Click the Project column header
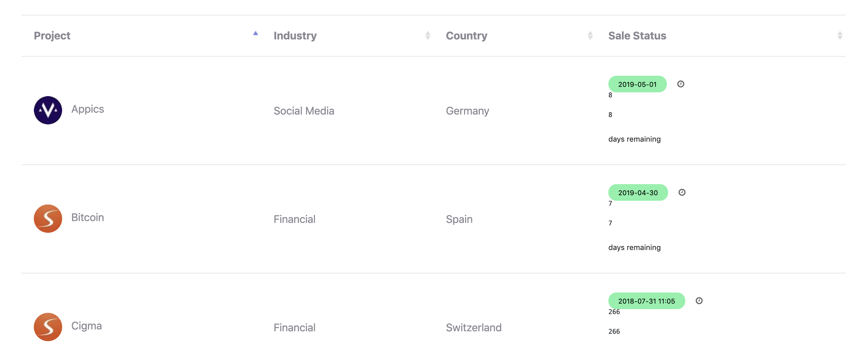The image size is (868, 351). click(x=52, y=36)
